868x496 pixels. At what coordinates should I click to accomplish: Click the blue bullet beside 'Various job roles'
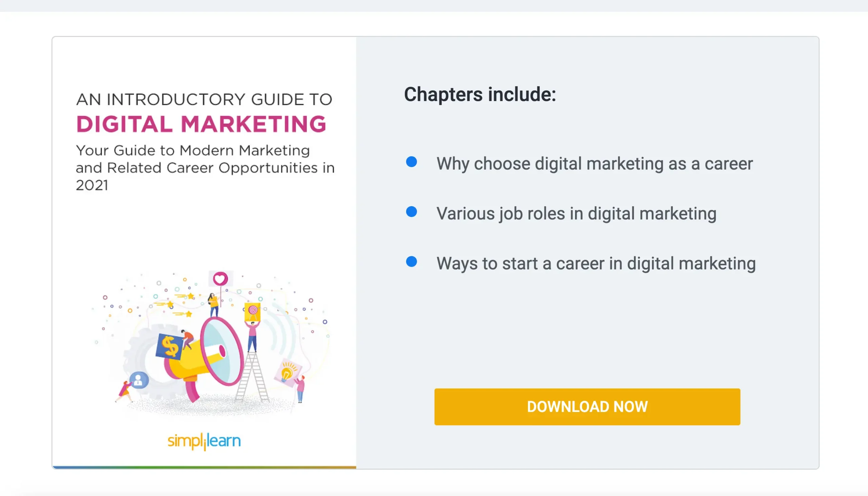point(412,212)
